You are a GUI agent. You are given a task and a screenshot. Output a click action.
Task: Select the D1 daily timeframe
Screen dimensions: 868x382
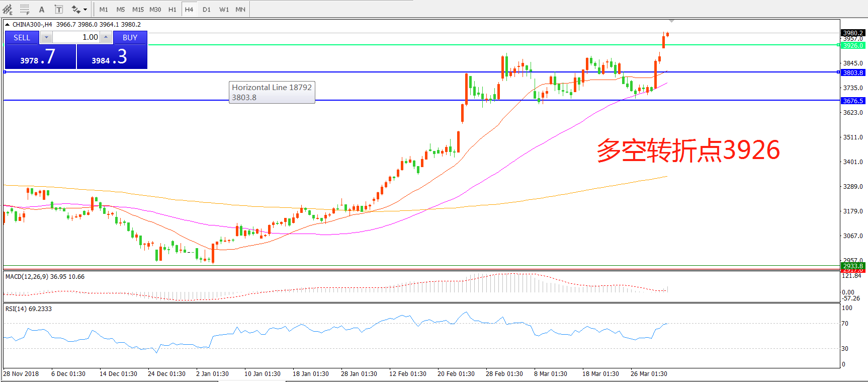click(207, 9)
